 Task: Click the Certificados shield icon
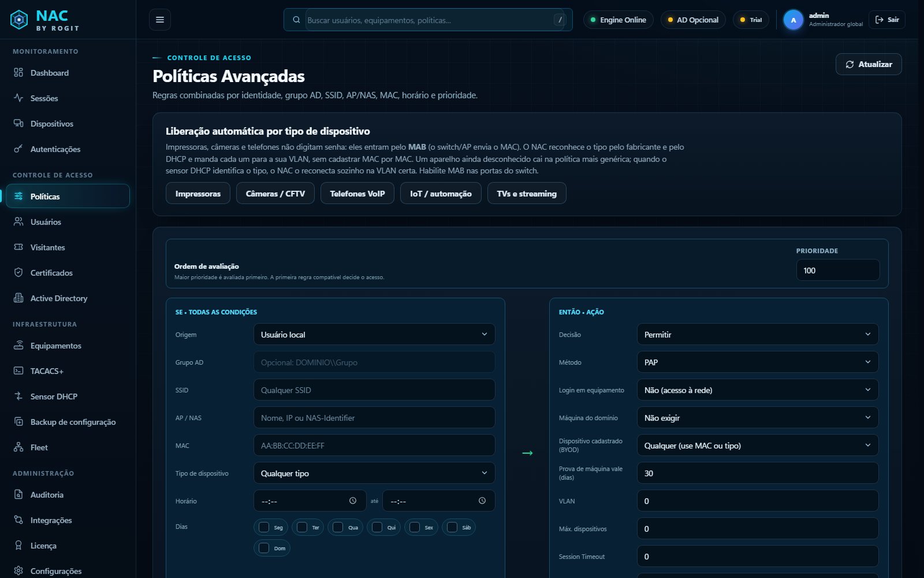(x=18, y=273)
